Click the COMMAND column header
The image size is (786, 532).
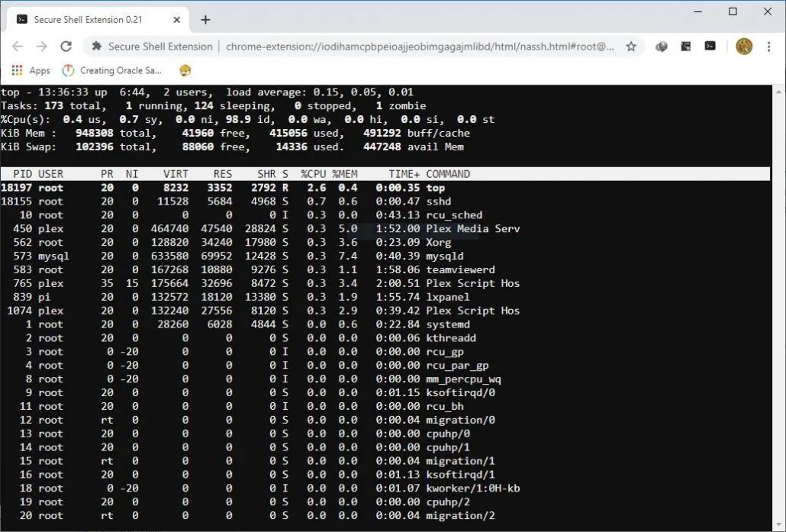pyautogui.click(x=448, y=174)
